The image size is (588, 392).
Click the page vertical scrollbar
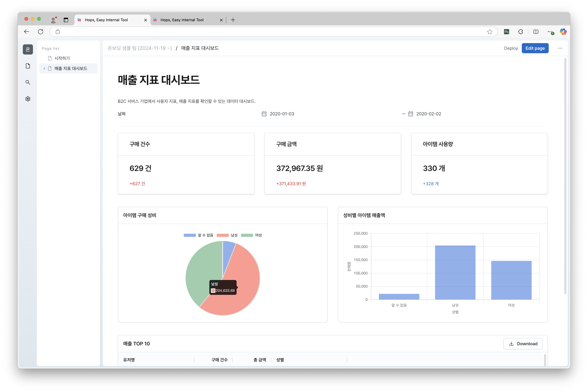point(565,176)
